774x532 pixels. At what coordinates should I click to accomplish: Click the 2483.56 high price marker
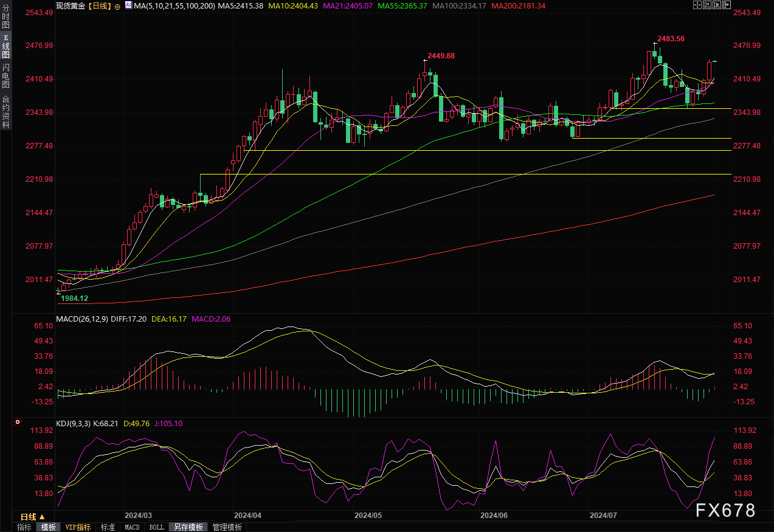click(671, 38)
